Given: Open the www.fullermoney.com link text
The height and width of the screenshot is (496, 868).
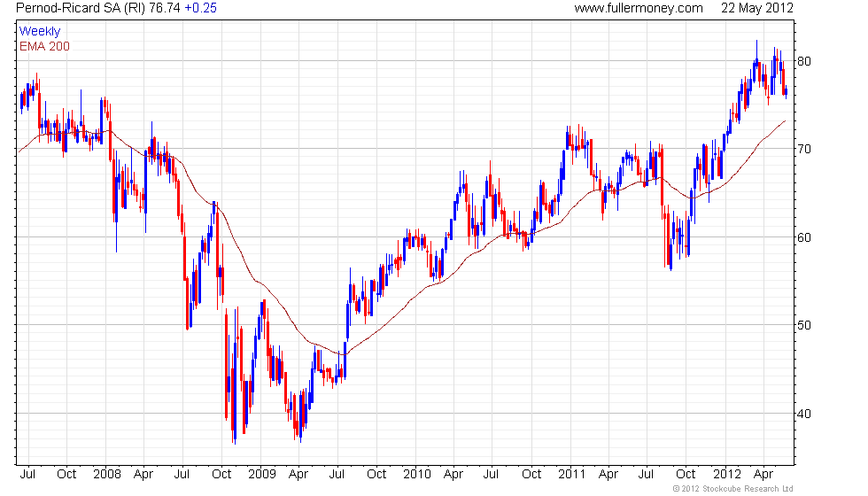Looking at the screenshot, I should pos(639,8).
